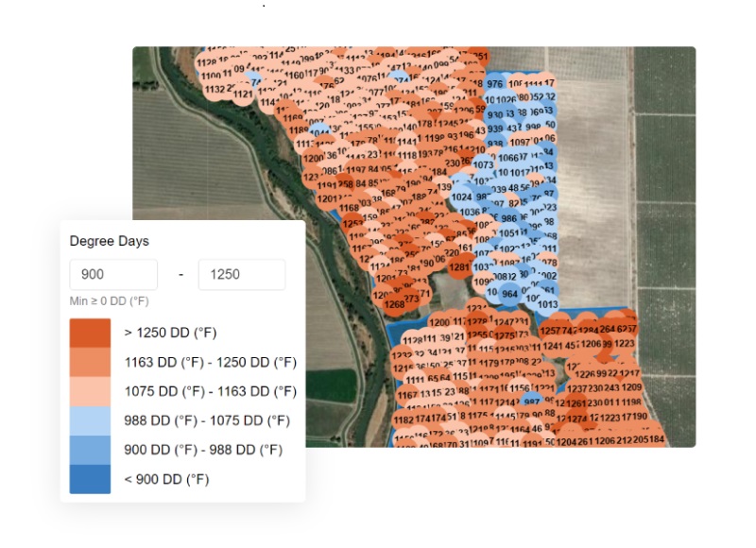Screen dimensions: 756x548
Task: Click the maximum degree days field showing 1250
Action: (x=241, y=275)
